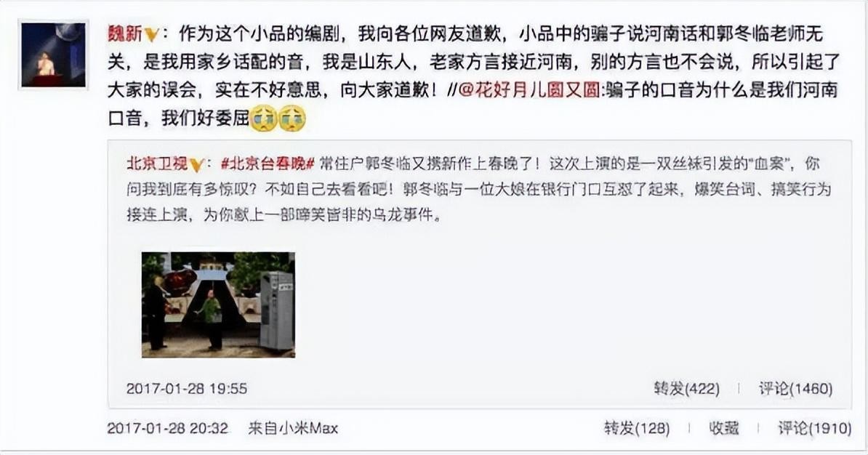
Task: Open 评论(1460) on the original post
Action: click(795, 389)
